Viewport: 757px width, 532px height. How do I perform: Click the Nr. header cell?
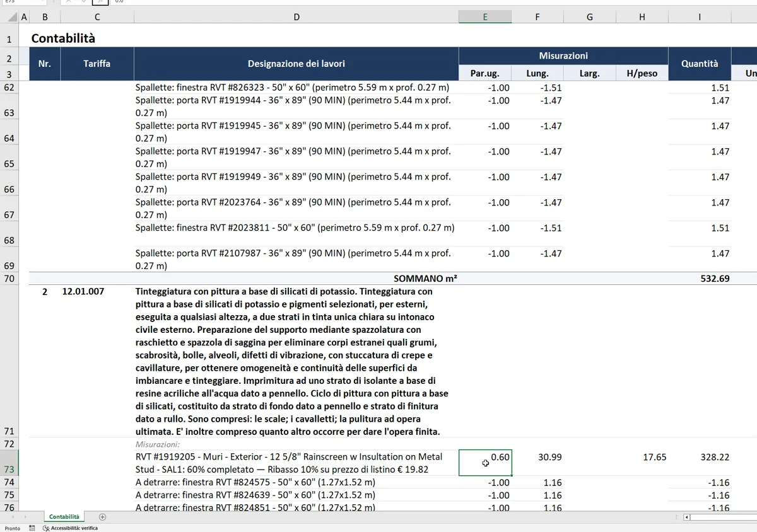tap(45, 64)
